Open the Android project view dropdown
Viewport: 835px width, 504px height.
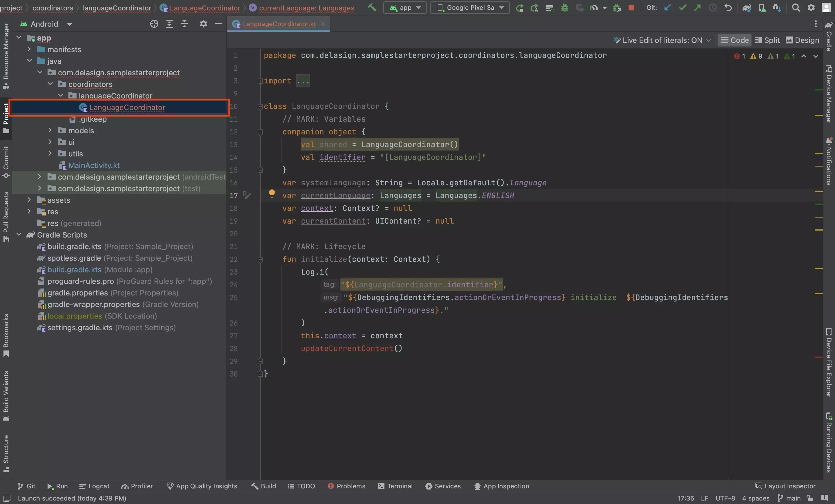click(46, 24)
